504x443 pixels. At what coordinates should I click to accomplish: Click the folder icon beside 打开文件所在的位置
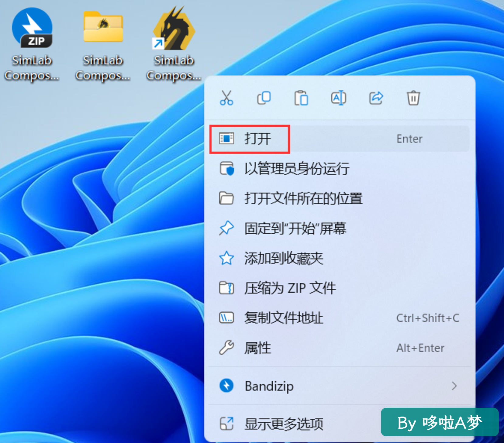(226, 198)
